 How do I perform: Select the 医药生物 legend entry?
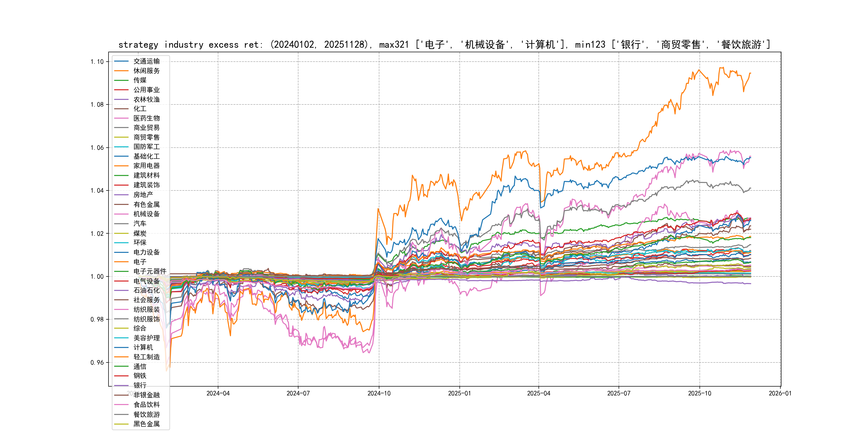(146, 118)
